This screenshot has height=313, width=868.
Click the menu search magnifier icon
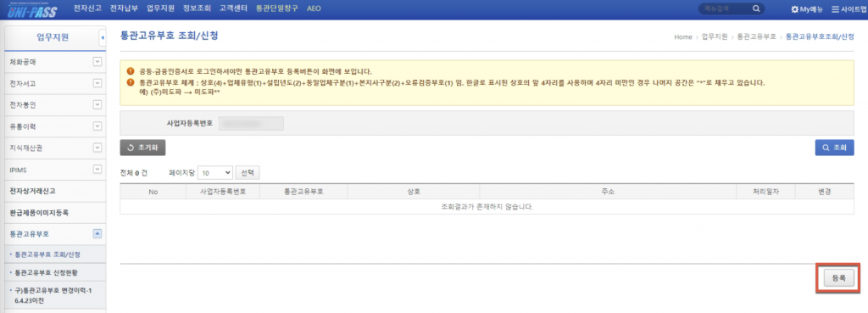coord(756,8)
